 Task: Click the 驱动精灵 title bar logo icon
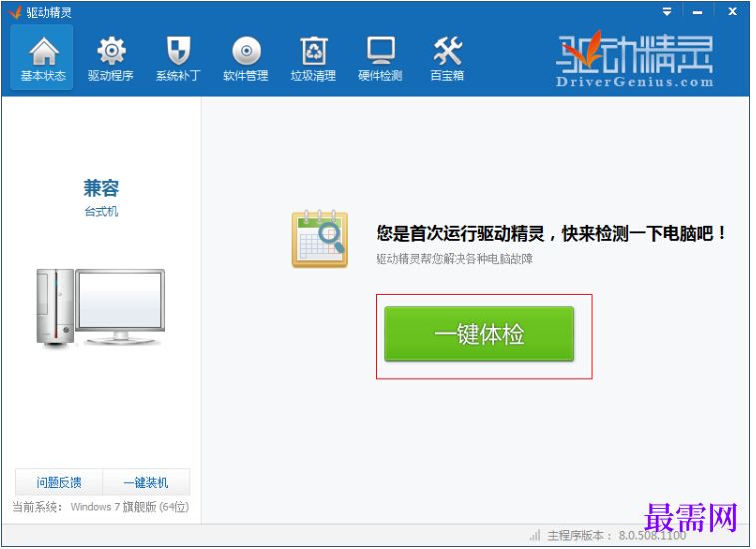point(15,12)
